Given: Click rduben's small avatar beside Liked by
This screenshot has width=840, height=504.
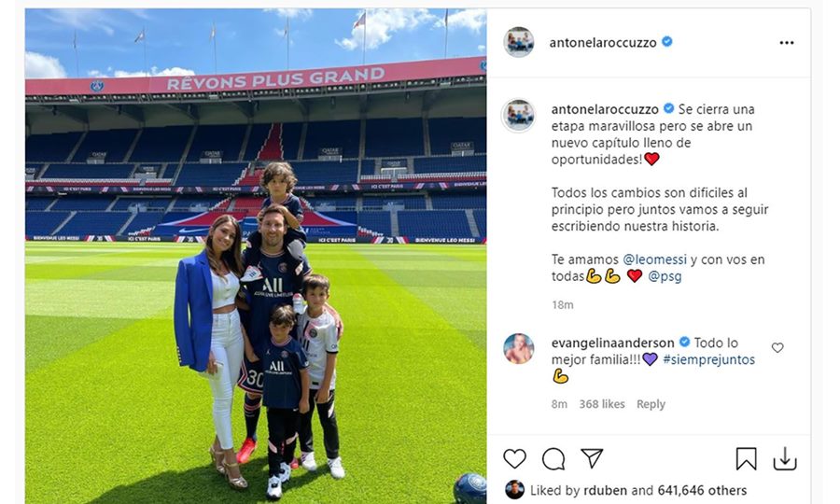Looking at the screenshot, I should (514, 490).
